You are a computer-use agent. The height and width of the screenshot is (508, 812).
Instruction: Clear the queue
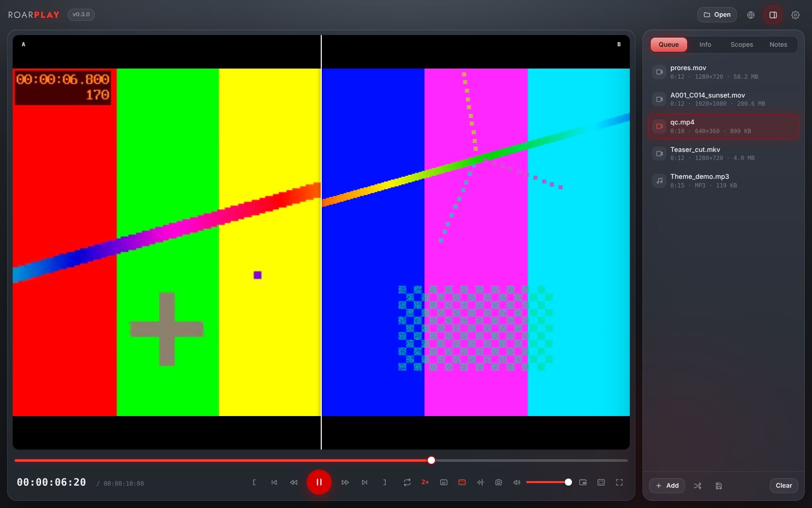(784, 486)
